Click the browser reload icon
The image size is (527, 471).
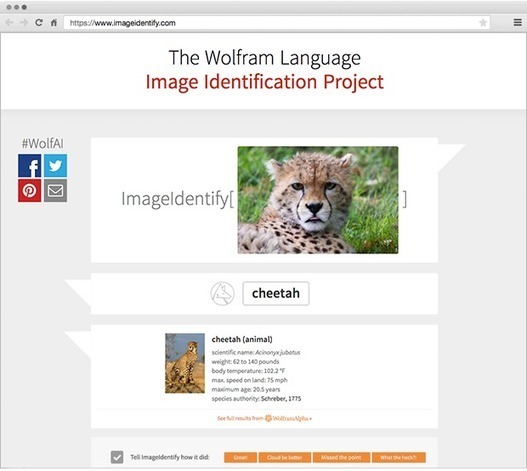coord(39,23)
